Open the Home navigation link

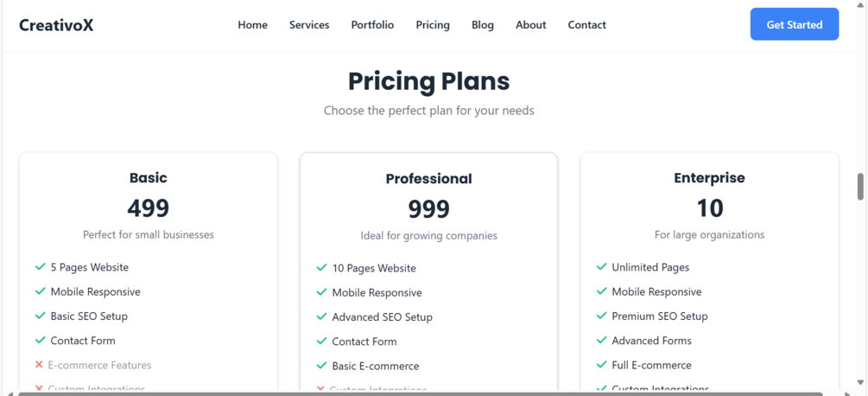(x=252, y=25)
